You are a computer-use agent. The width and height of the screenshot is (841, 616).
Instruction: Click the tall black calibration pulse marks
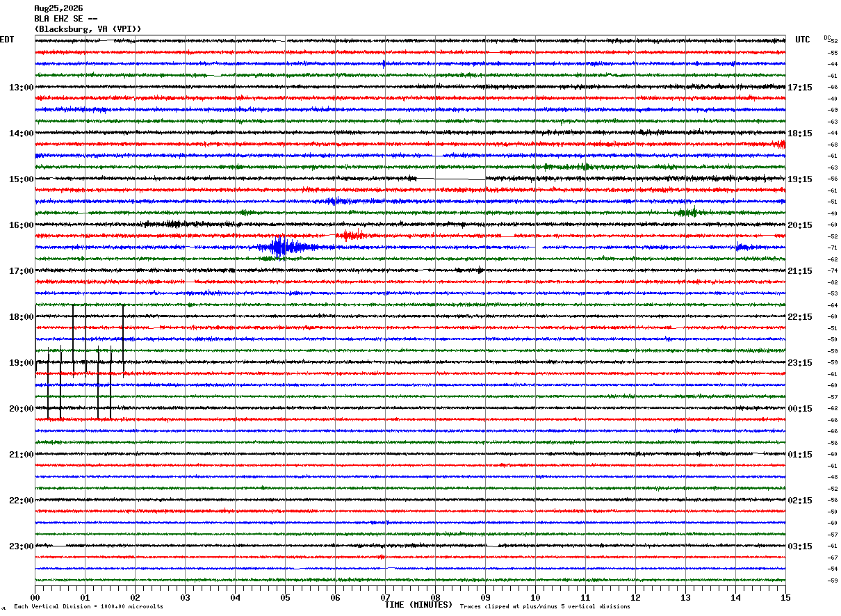[x=79, y=362]
